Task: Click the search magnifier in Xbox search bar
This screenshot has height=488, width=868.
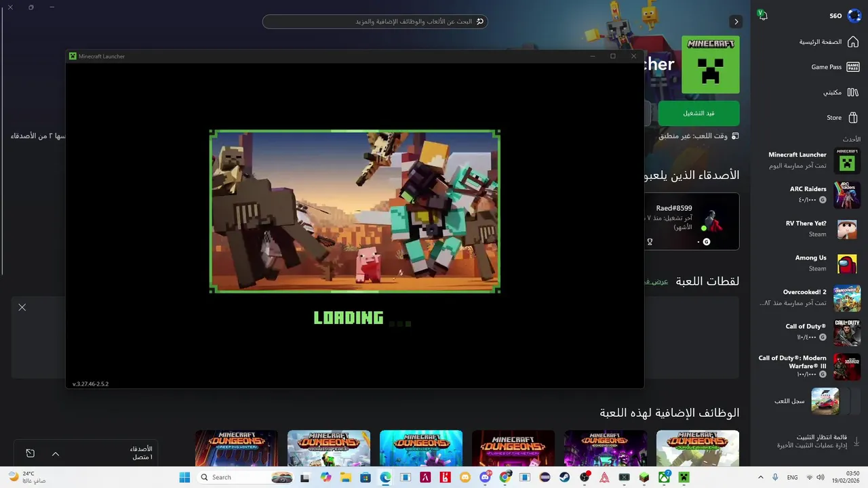Action: click(480, 22)
